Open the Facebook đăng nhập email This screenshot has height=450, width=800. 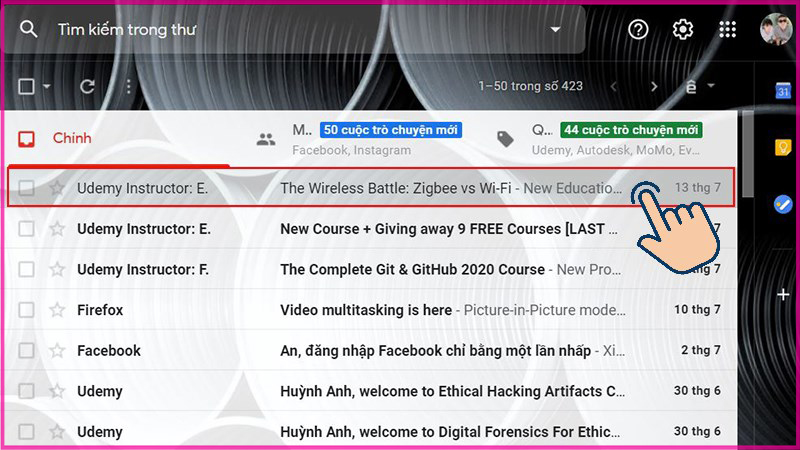point(371,351)
